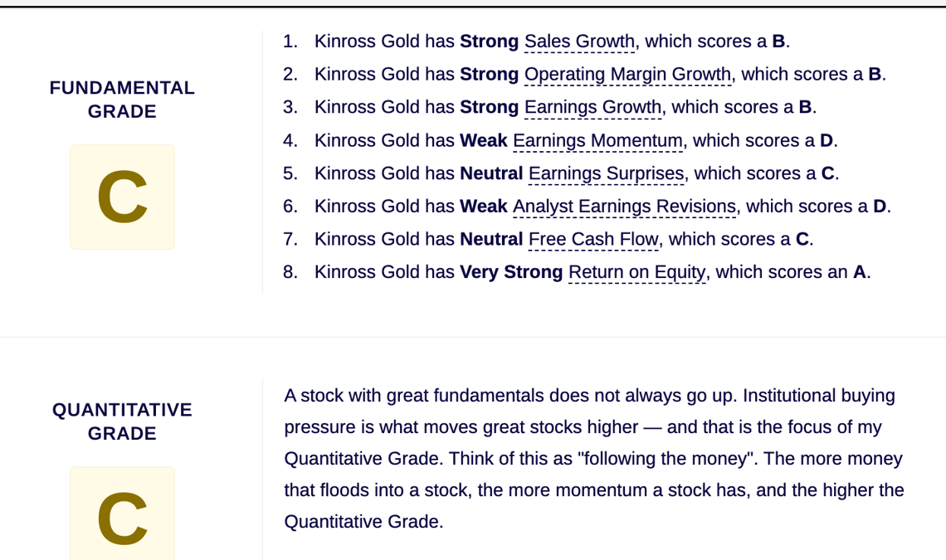
Task: Click the Quantitative Grade description paragraph
Action: (x=594, y=459)
